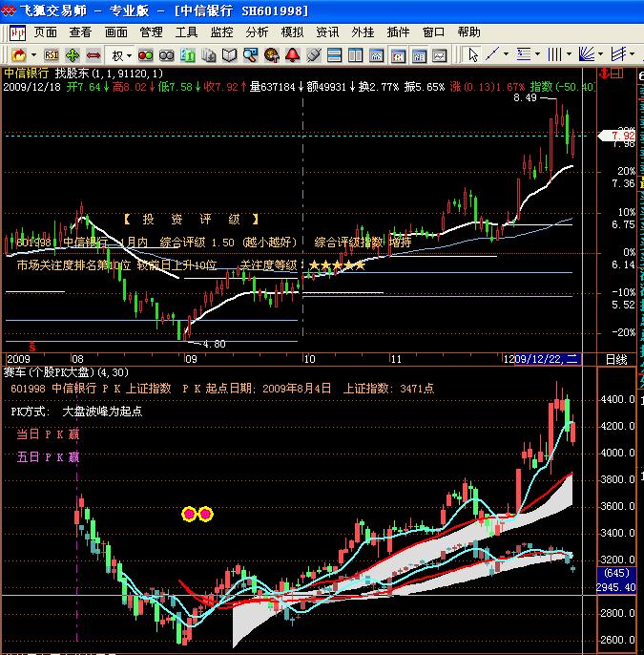Select the vertical cycle lines tool
The image size is (644, 655).
[554, 53]
